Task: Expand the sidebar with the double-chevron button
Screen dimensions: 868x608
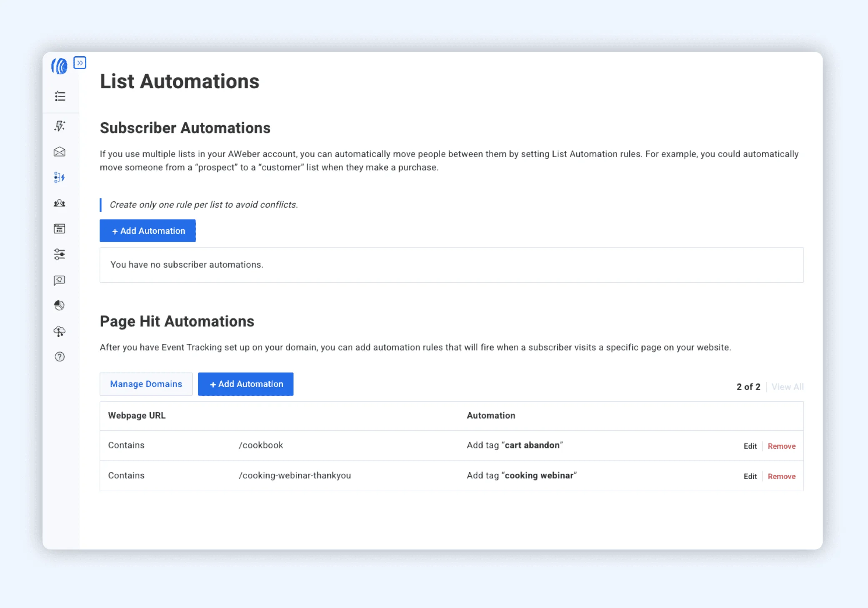Action: click(x=80, y=63)
